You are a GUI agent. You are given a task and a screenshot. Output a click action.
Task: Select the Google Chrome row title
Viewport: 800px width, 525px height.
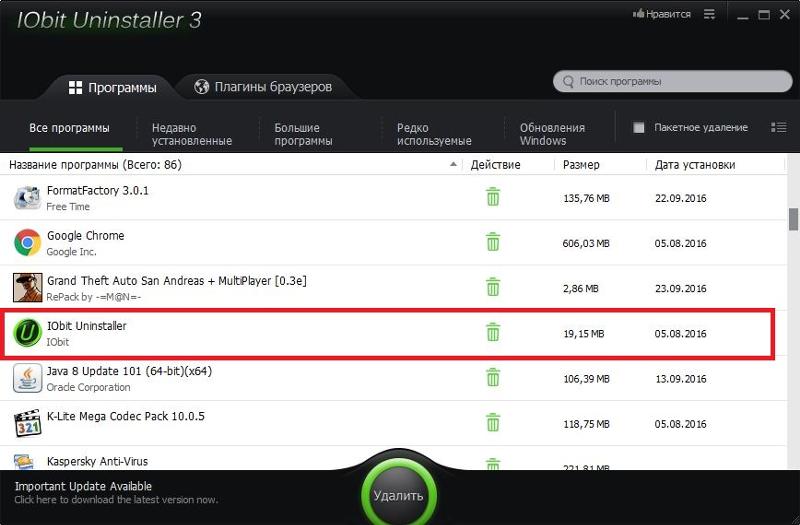pyautogui.click(x=86, y=236)
